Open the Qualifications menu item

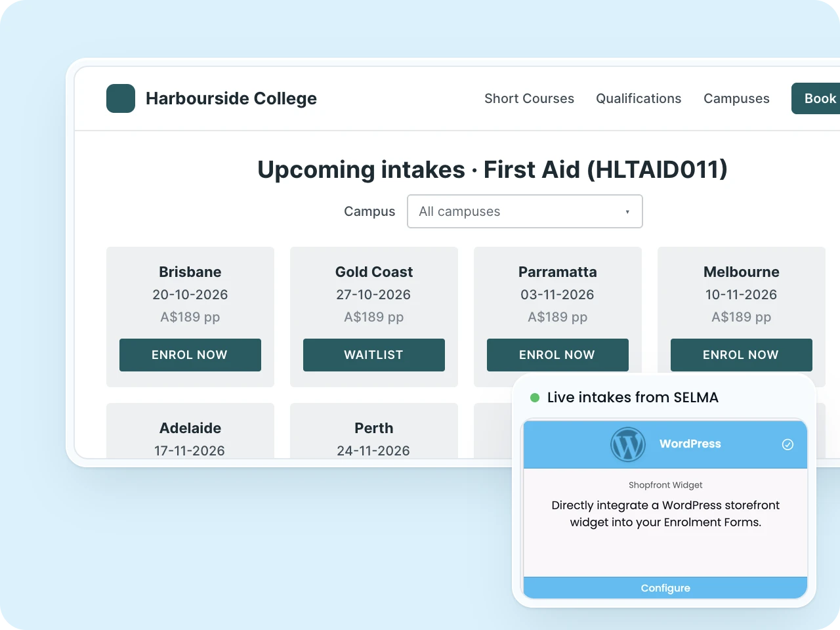tap(639, 98)
